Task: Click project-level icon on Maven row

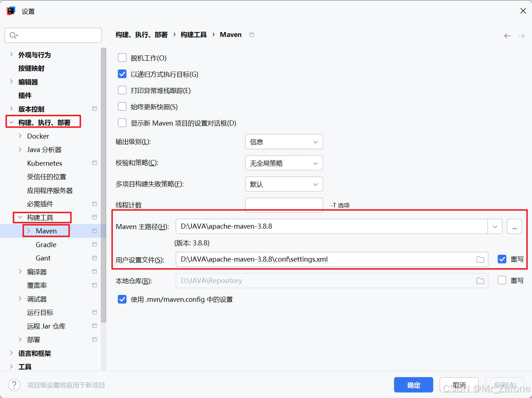Action: (95, 231)
